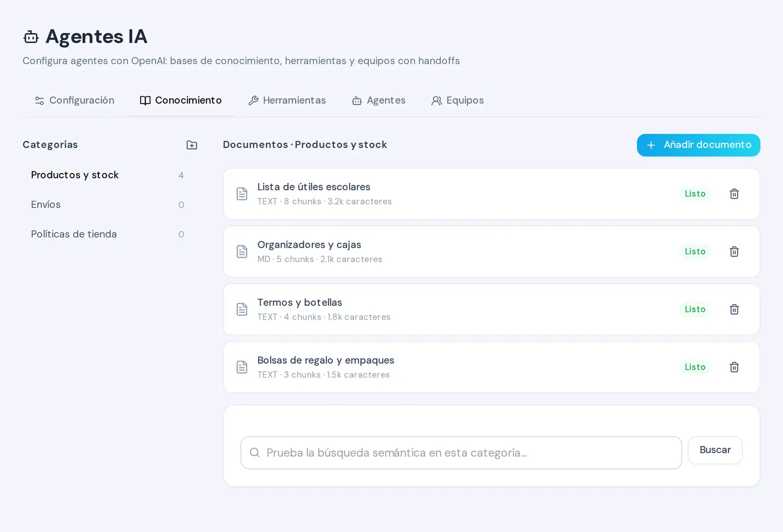The height and width of the screenshot is (532, 783).
Task: Delete the Termos y botellas document
Action: point(734,309)
